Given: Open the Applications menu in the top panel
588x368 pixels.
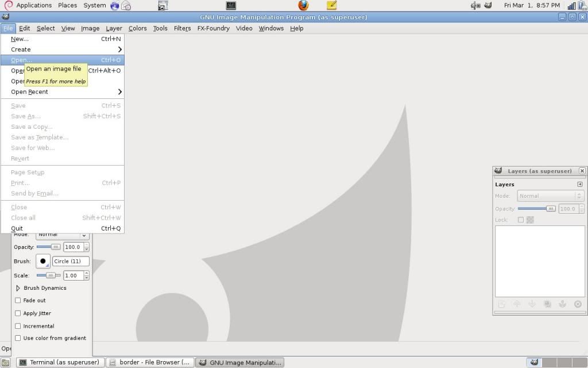Looking at the screenshot, I should (x=34, y=5).
